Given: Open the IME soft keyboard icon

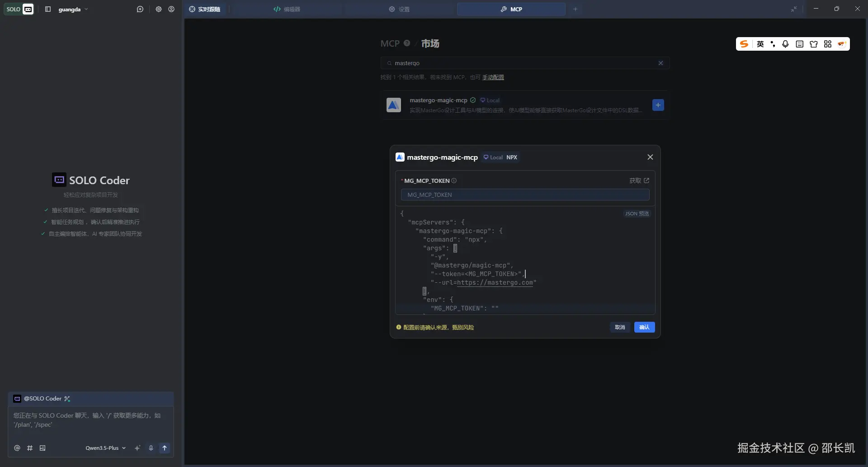Looking at the screenshot, I should (800, 44).
